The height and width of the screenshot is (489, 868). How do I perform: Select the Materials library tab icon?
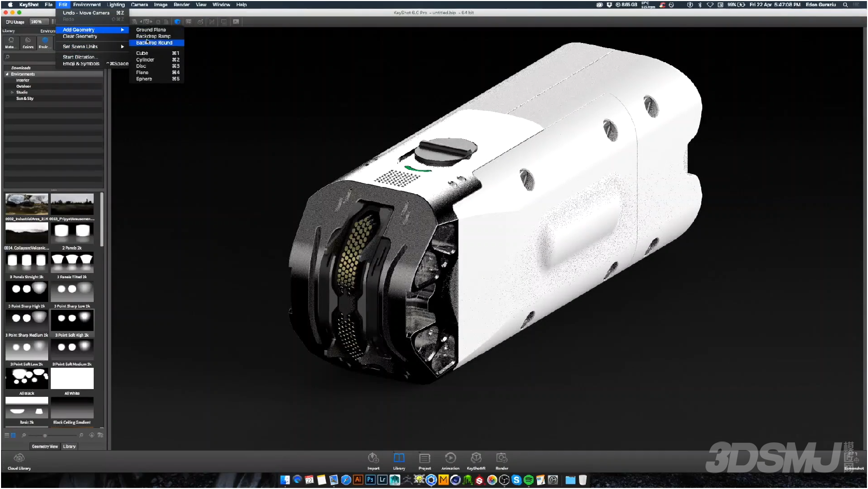[x=11, y=42]
